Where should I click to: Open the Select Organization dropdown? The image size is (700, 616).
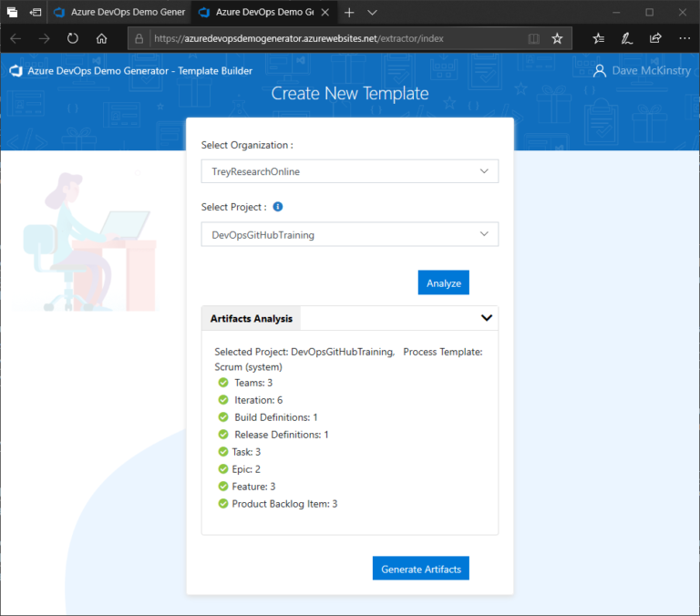[349, 171]
